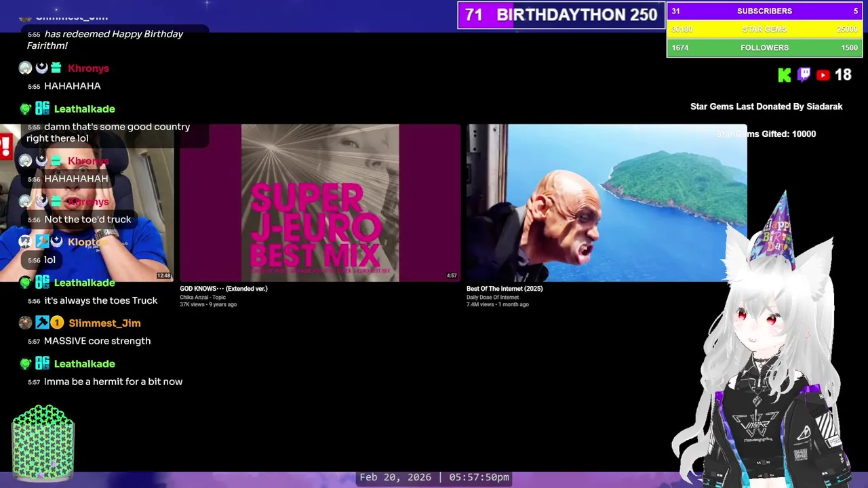The image size is (868, 488).
Task: Click green lightbulb badge above 'it's always the toes Truck'
Action: pos(25,283)
